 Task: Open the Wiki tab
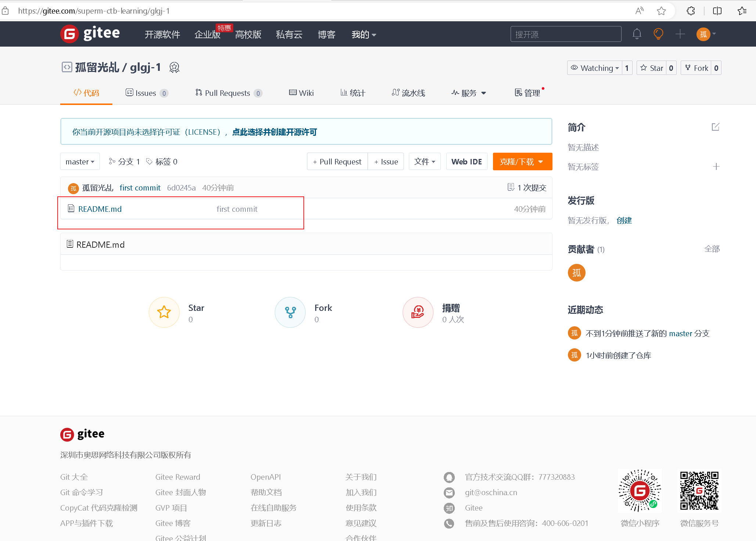tap(302, 93)
